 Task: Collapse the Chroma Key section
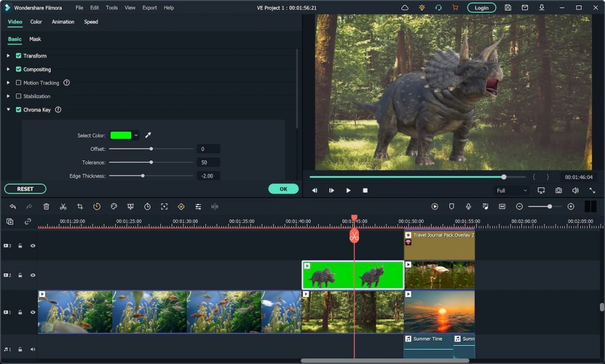click(x=8, y=109)
